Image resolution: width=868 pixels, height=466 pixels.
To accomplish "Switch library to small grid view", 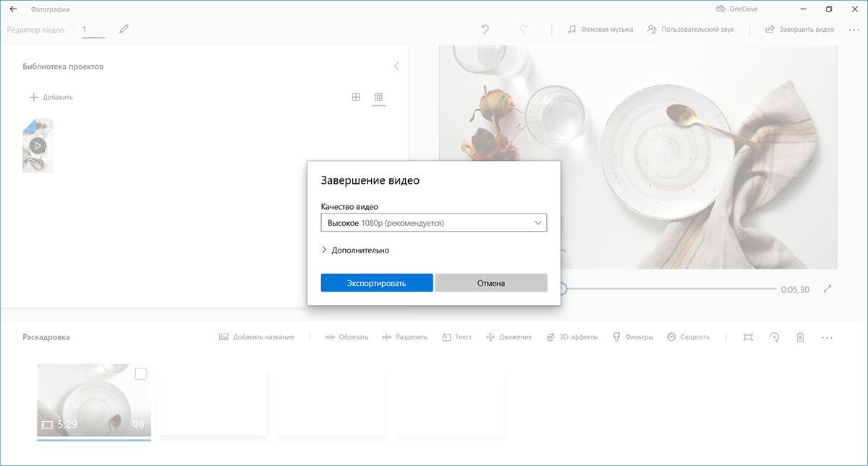I will (x=378, y=97).
